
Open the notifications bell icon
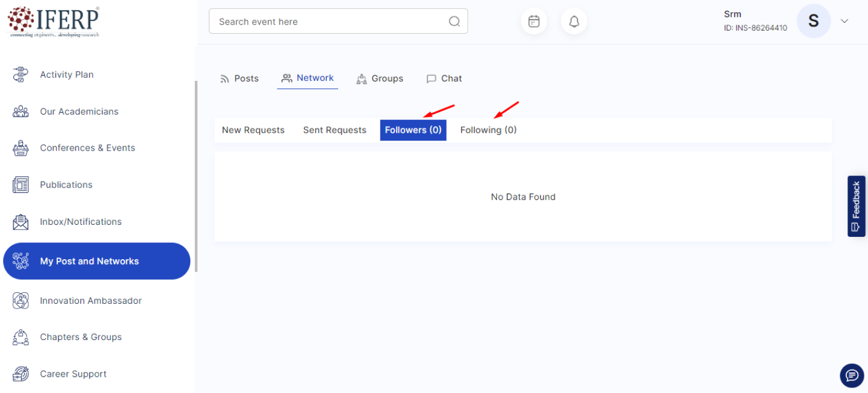coord(574,22)
